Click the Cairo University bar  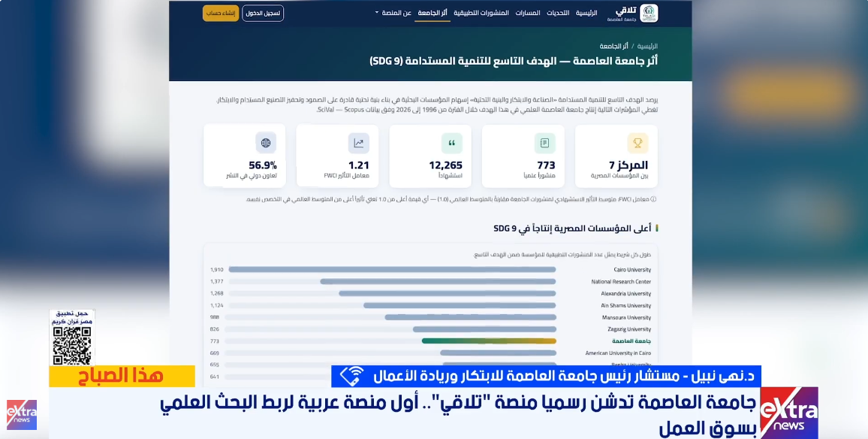392,269
